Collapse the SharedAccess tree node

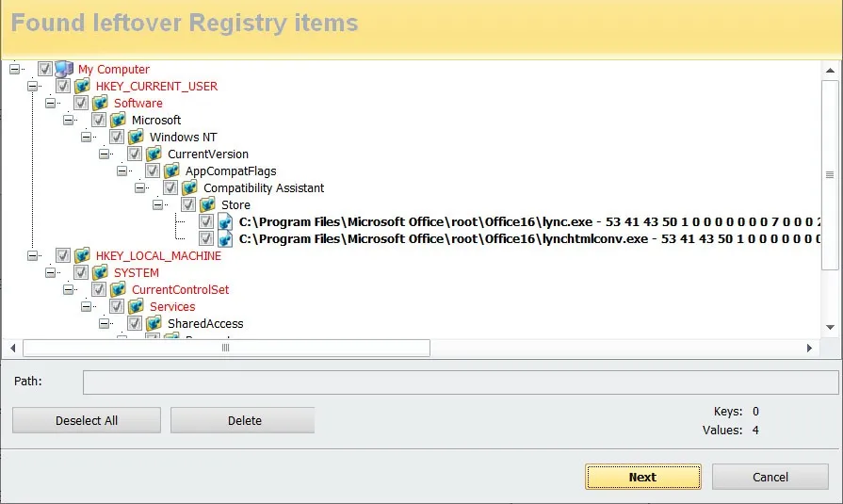105,323
